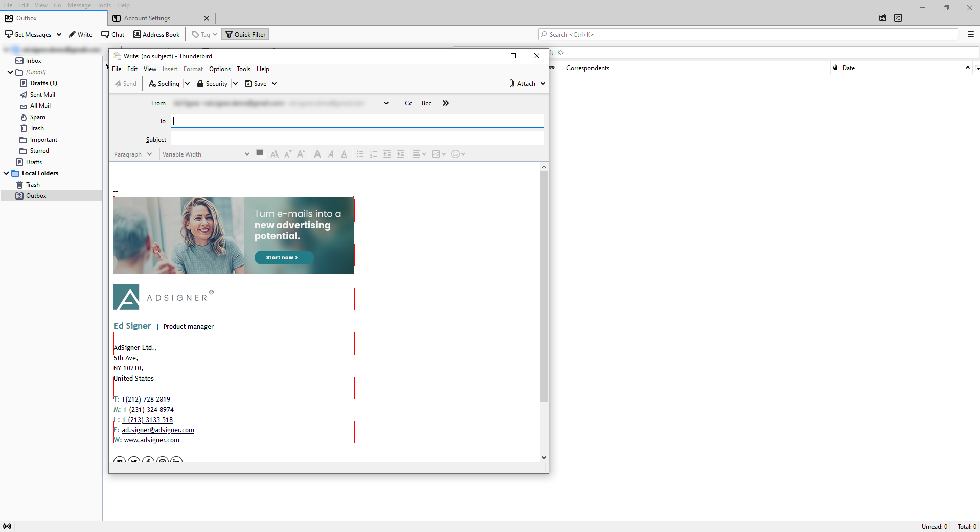
Task: Select the Sent Mail folder
Action: [x=42, y=95]
